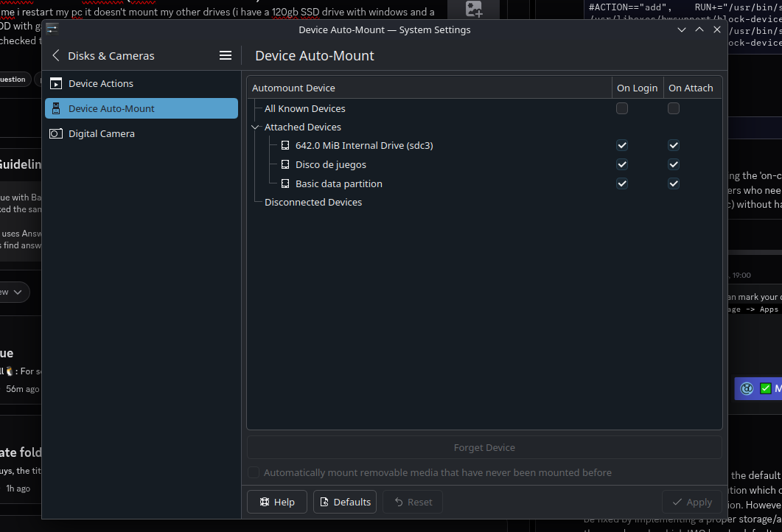Toggle On Login for All Known Devices
782x532 pixels.
coord(621,108)
